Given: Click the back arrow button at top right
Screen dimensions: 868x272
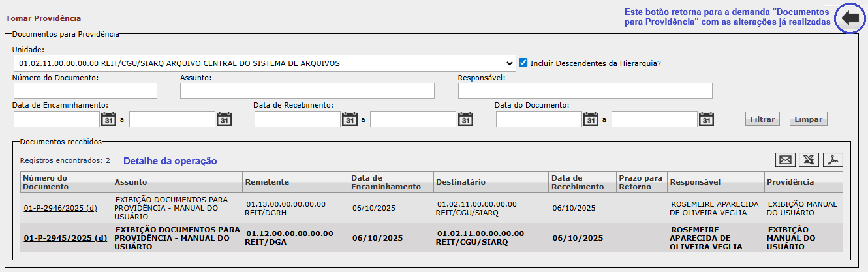Looking at the screenshot, I should click(849, 18).
